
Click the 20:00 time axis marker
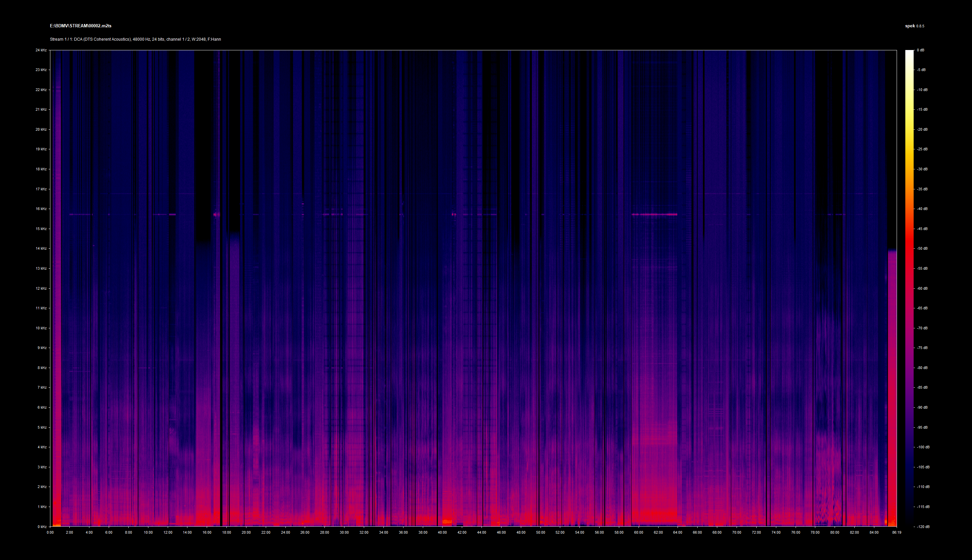pos(246,532)
